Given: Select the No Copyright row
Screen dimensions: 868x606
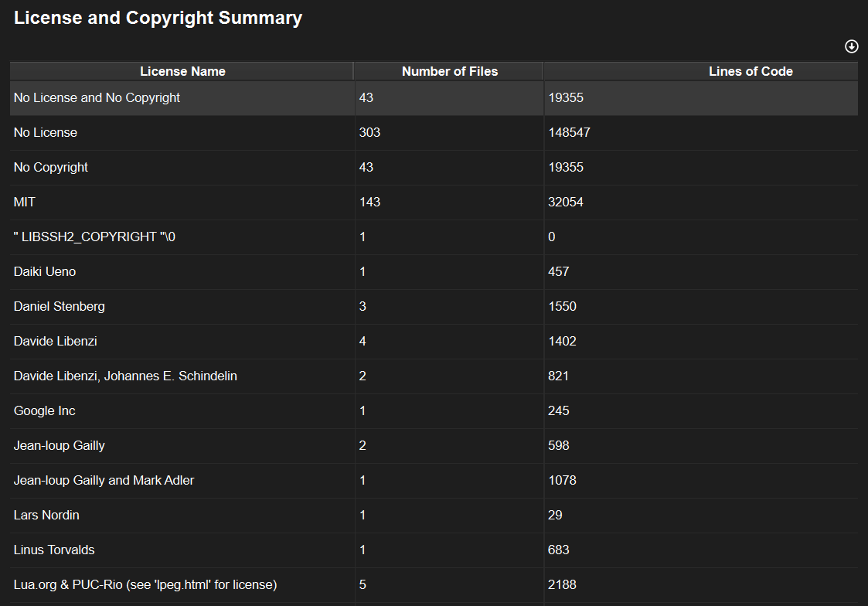Looking at the screenshot, I should pyautogui.click(x=51, y=168).
